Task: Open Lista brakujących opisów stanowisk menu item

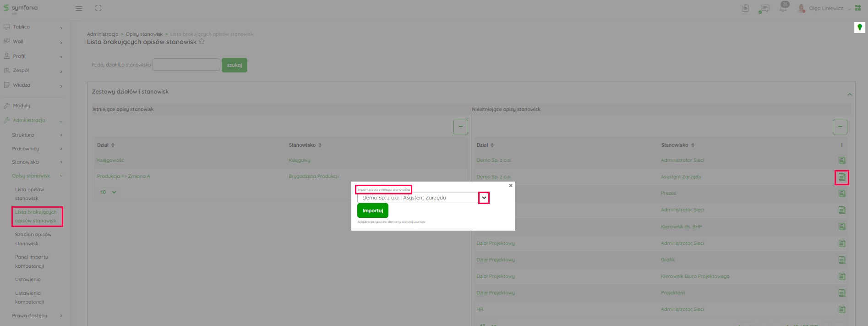Action: click(x=36, y=216)
